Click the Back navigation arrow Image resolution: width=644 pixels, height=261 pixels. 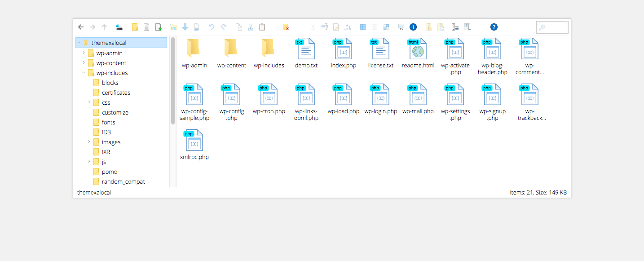(x=81, y=27)
